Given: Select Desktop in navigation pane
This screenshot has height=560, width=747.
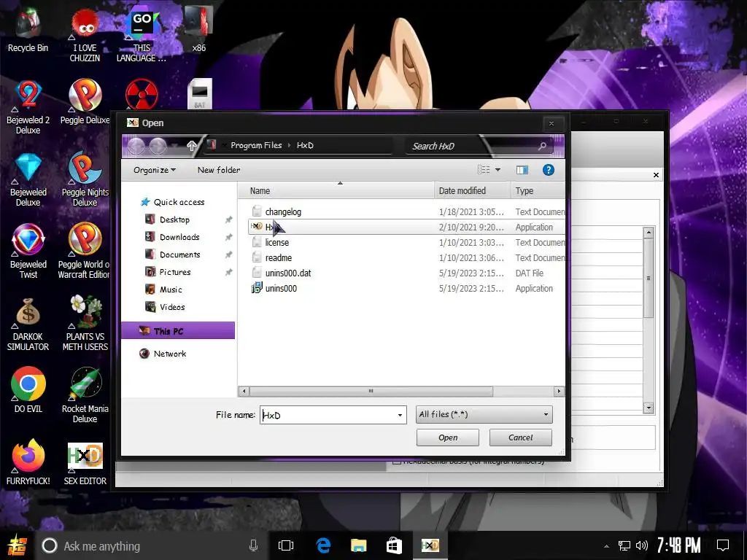Looking at the screenshot, I should point(174,219).
